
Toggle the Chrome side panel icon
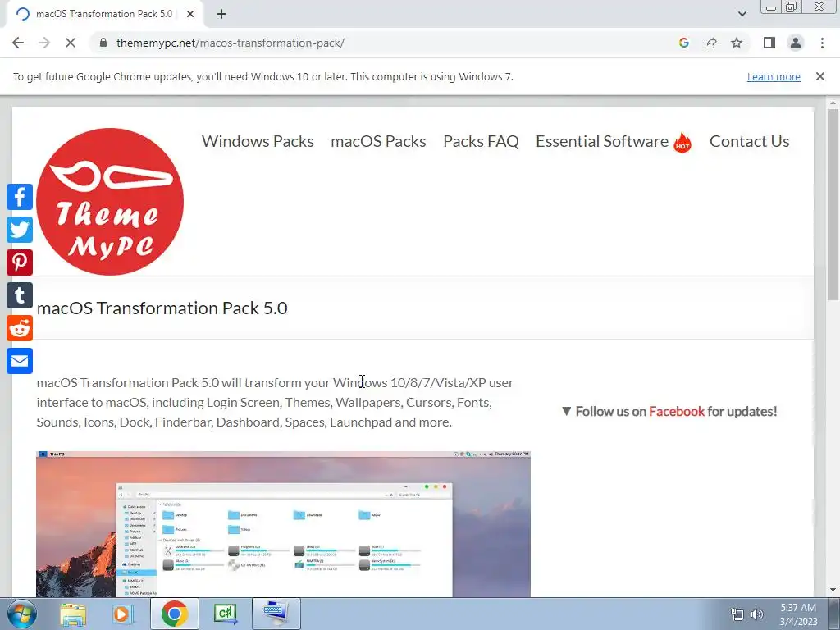pos(769,43)
